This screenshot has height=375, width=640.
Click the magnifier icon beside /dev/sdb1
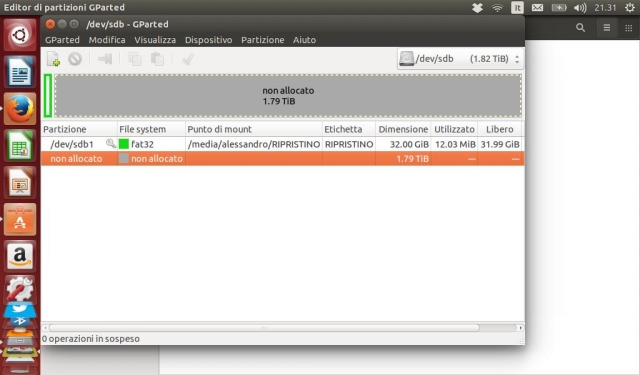[111, 143]
